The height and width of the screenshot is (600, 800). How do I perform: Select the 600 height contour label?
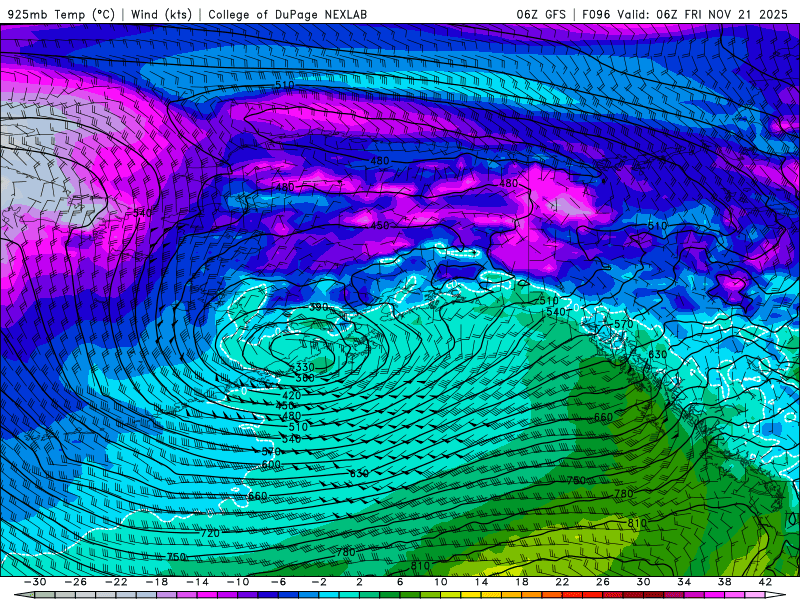(x=271, y=464)
